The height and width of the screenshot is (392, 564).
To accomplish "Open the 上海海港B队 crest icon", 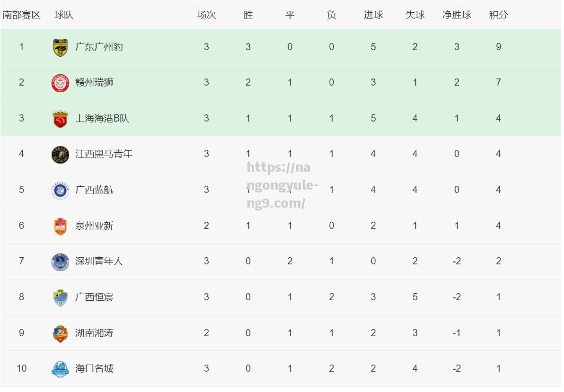I will coord(61,119).
